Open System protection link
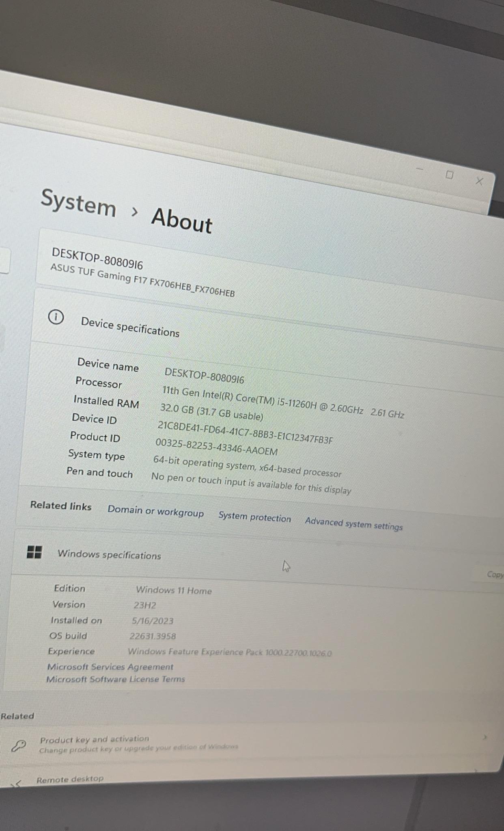Image resolution: width=504 pixels, height=831 pixels. tap(254, 517)
